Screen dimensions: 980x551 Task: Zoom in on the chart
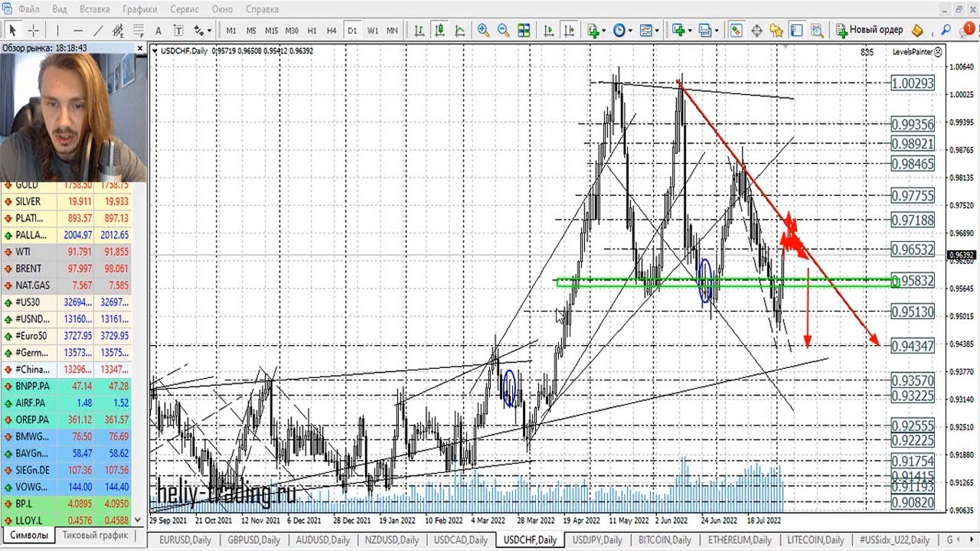point(483,30)
